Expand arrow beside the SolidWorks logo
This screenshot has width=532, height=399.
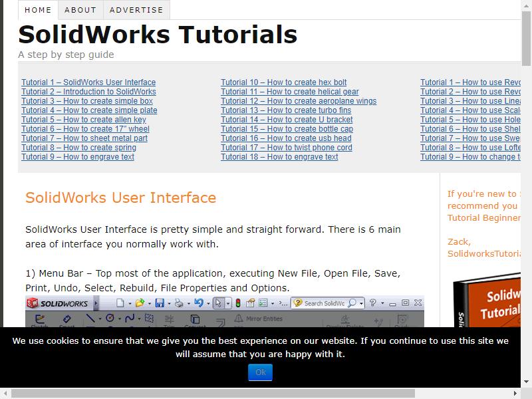[96, 303]
